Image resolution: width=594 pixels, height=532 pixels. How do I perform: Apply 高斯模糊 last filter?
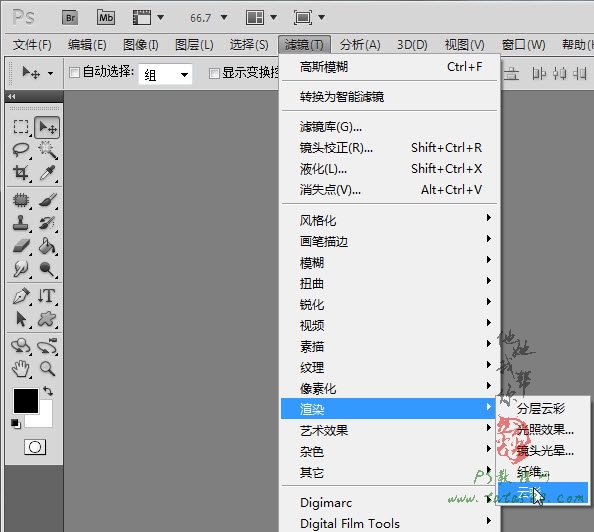pyautogui.click(x=389, y=67)
